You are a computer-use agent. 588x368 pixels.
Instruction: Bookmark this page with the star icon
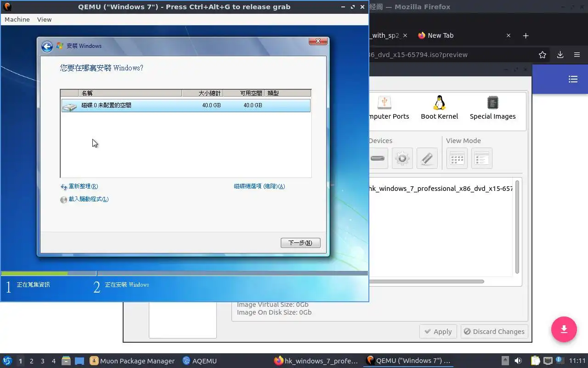pos(543,55)
